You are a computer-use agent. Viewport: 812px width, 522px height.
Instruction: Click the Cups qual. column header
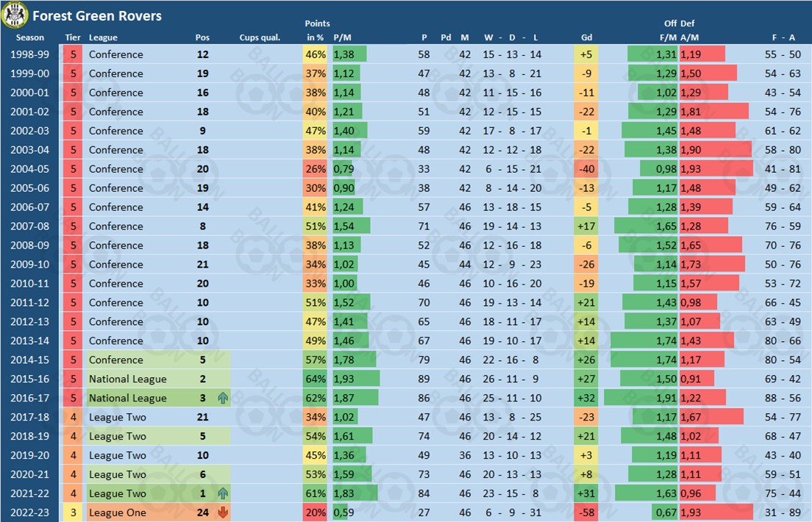pos(260,37)
